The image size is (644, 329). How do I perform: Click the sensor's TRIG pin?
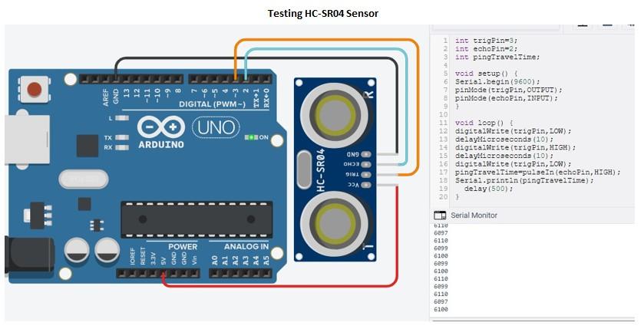(366, 175)
